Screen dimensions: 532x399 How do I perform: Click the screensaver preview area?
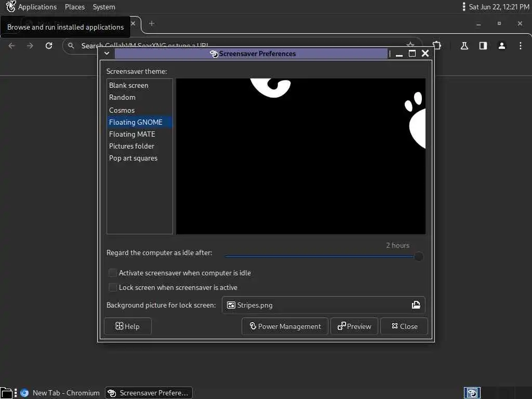[301, 156]
